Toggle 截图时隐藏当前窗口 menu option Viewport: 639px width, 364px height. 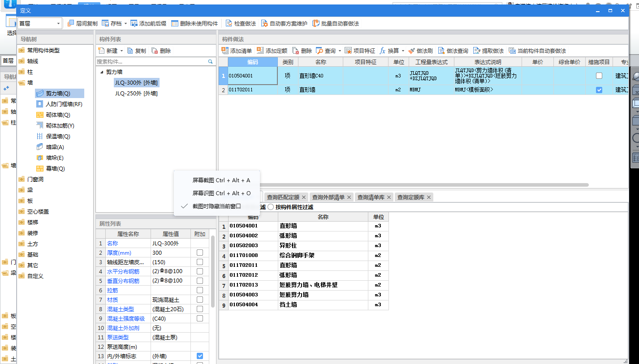click(x=216, y=206)
